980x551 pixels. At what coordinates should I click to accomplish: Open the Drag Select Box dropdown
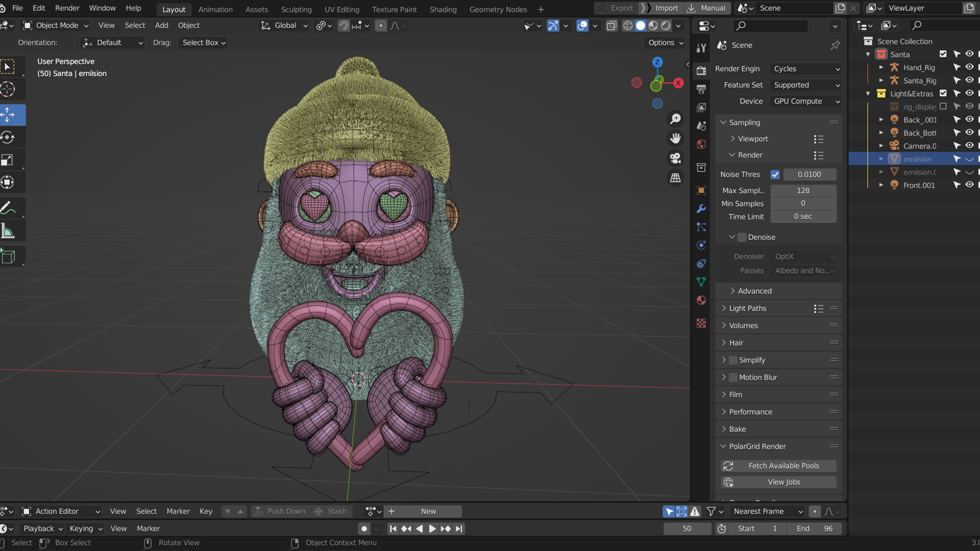203,43
